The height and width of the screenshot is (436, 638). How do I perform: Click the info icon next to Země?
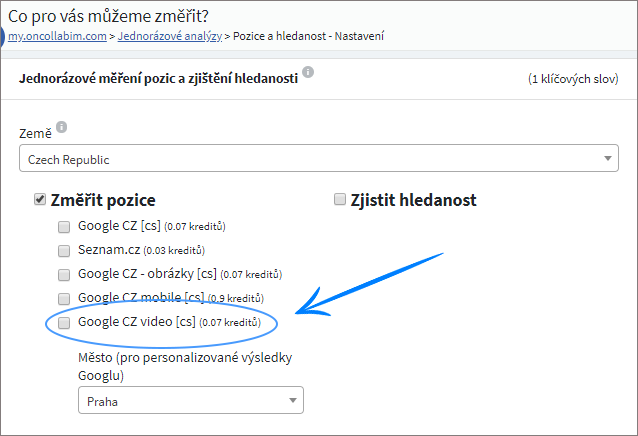[61, 127]
